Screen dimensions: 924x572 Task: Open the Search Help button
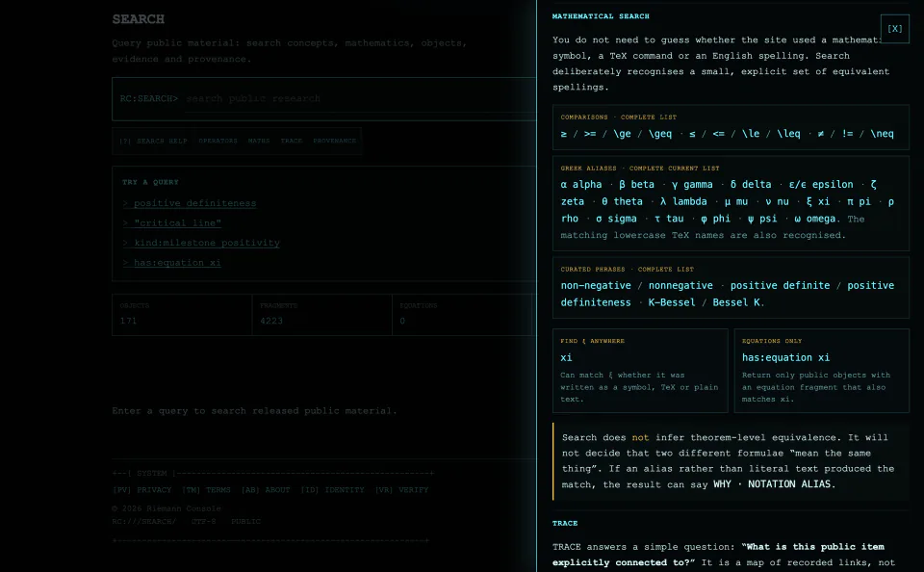coord(153,141)
